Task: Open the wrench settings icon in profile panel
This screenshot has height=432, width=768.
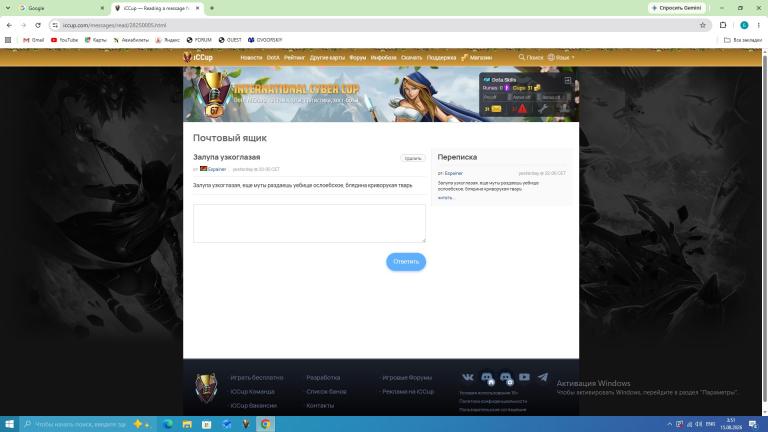Action: [543, 109]
